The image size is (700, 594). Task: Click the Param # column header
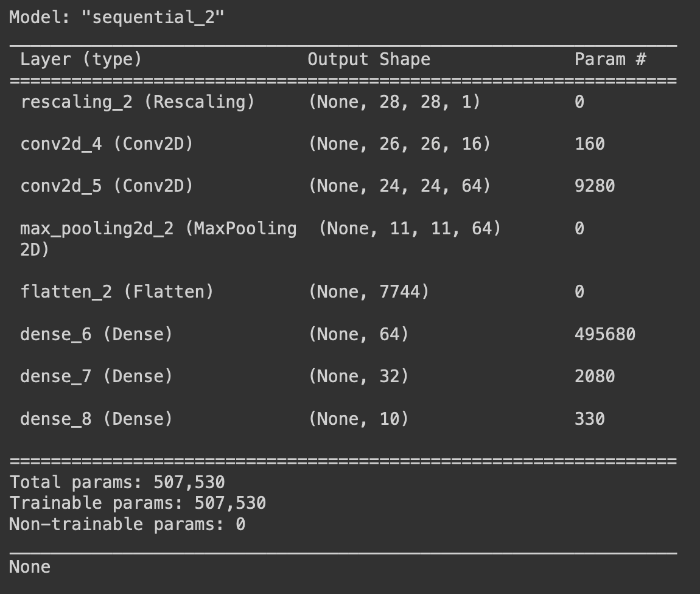(x=611, y=60)
